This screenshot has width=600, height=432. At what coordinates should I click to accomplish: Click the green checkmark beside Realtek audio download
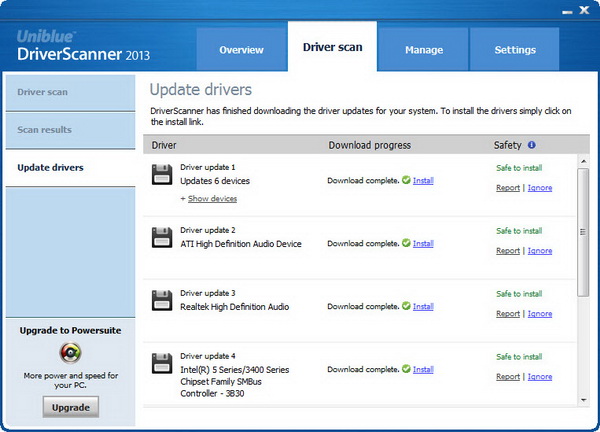(x=406, y=306)
